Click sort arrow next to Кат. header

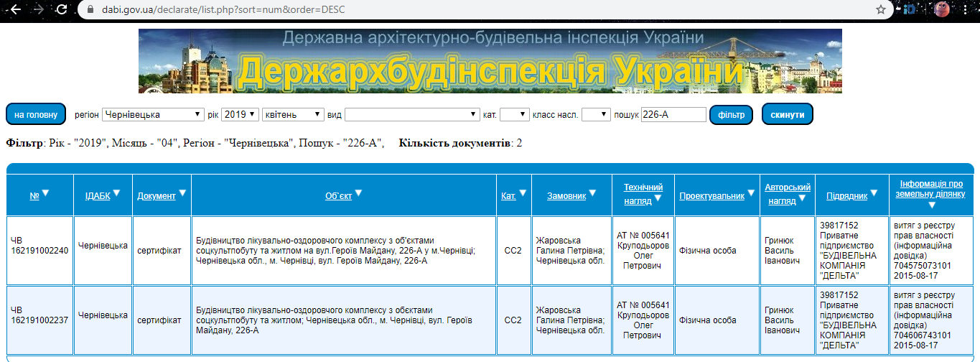click(x=523, y=193)
